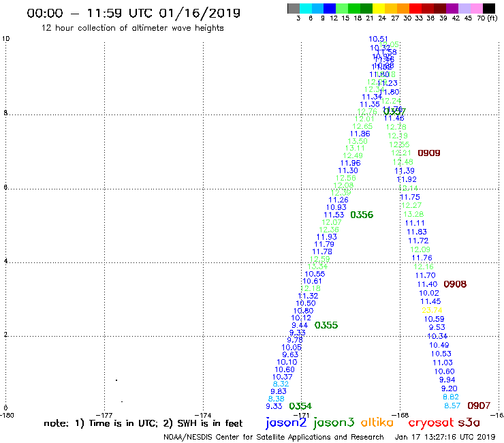504x443 pixels.
Task: Select the 11.11 wave height reading
Action: (x=415, y=223)
